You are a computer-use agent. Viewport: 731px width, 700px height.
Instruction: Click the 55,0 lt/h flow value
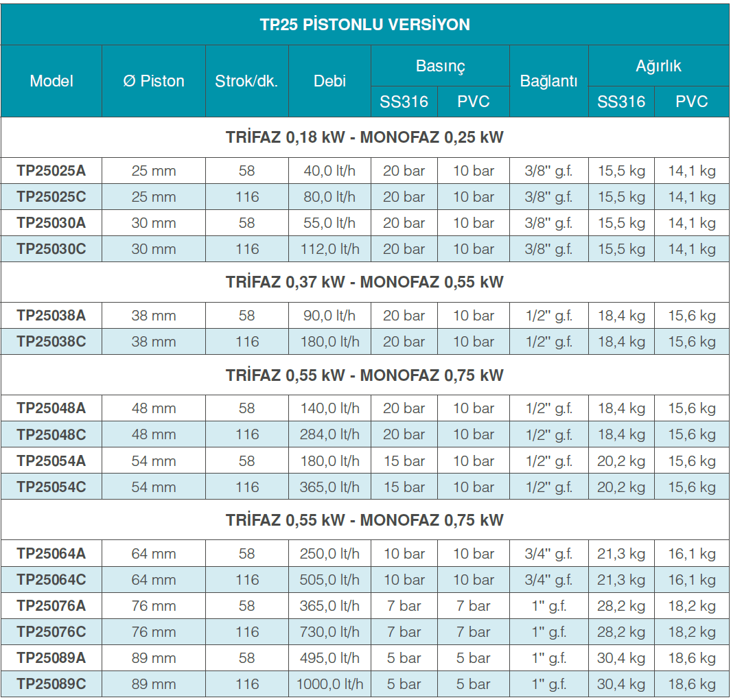tap(329, 223)
